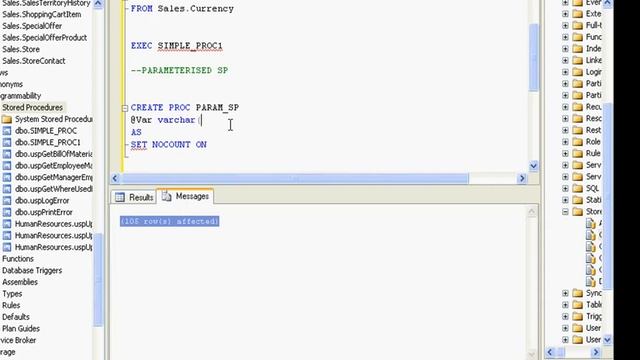Click the SQL folder icon in right panel

(578, 188)
